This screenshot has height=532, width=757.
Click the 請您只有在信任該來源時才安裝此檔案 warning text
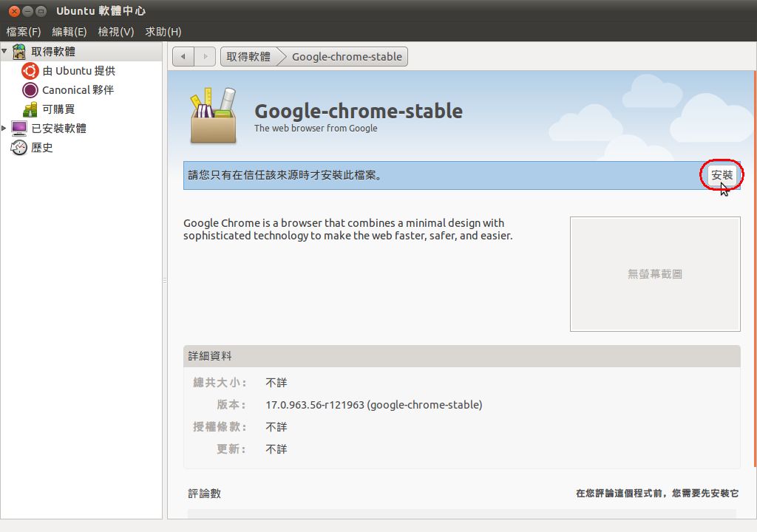click(x=285, y=175)
